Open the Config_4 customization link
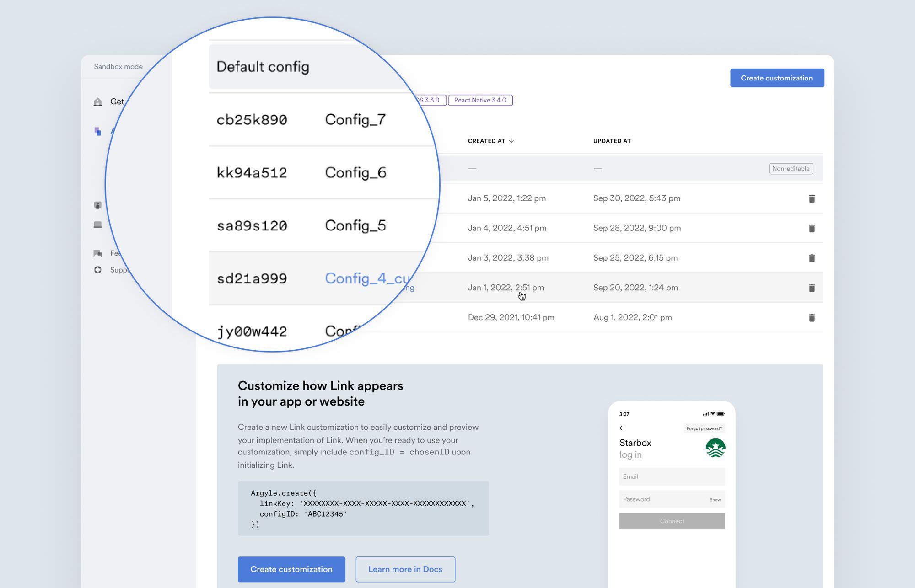This screenshot has height=588, width=915. 367,278
